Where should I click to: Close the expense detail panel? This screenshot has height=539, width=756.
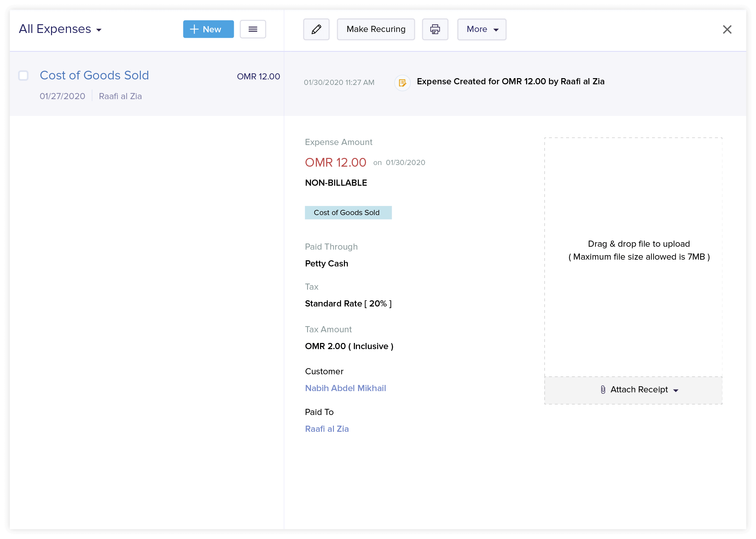pos(727,29)
